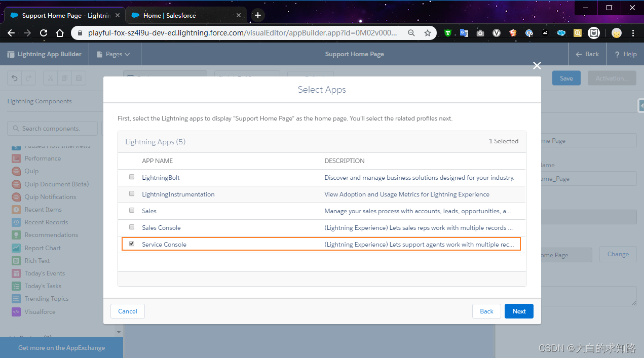Screen dimensions: 644x358
Task: Click the scroll-down arrow of the components list
Action: [x=119, y=332]
